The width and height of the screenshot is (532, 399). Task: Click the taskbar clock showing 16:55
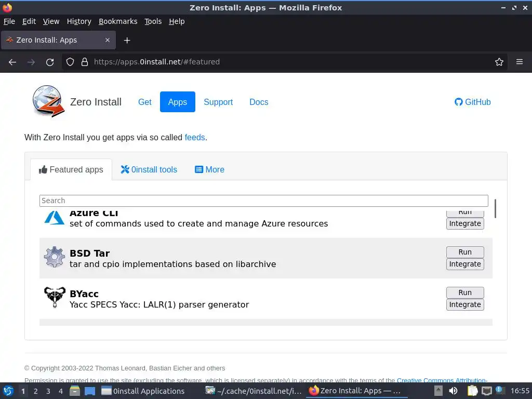click(x=520, y=391)
